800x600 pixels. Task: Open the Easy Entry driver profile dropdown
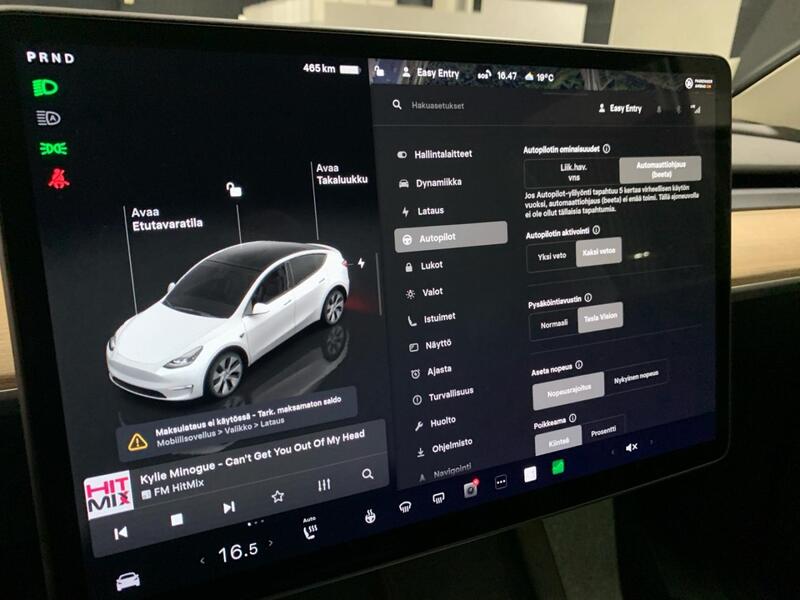coord(623,108)
